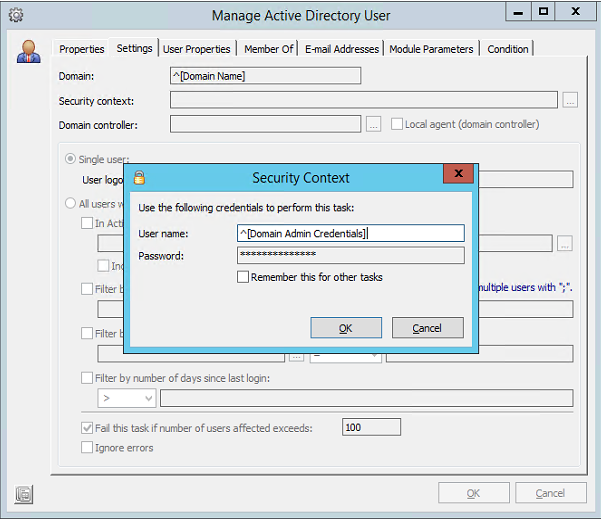Screen dimensions: 601x520
Task: Select the Single user radio button
Action: 70,159
